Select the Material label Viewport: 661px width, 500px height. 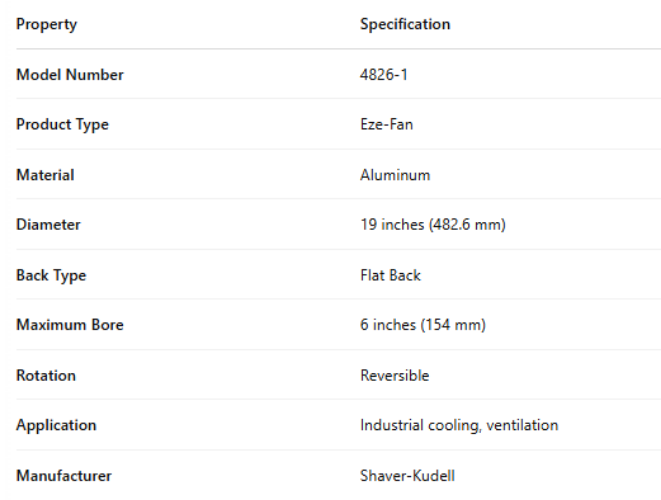[x=45, y=175]
